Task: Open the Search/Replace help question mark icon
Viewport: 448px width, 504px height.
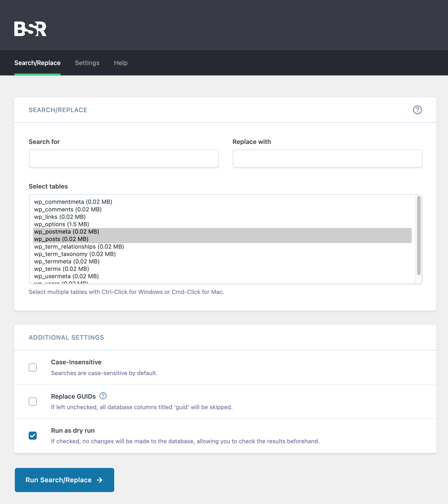Action: pyautogui.click(x=418, y=110)
